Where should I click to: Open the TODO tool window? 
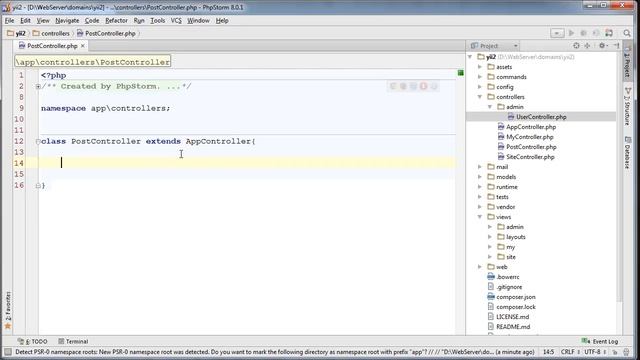click(x=33, y=341)
